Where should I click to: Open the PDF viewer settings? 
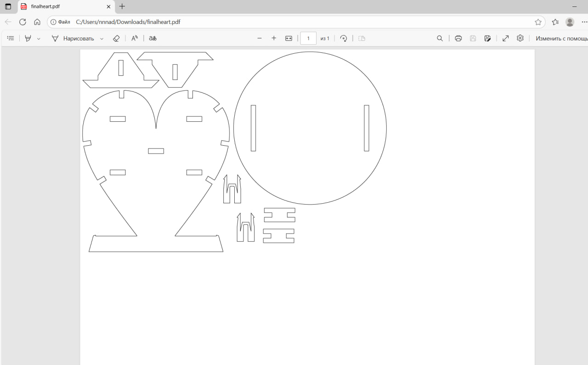click(x=520, y=38)
